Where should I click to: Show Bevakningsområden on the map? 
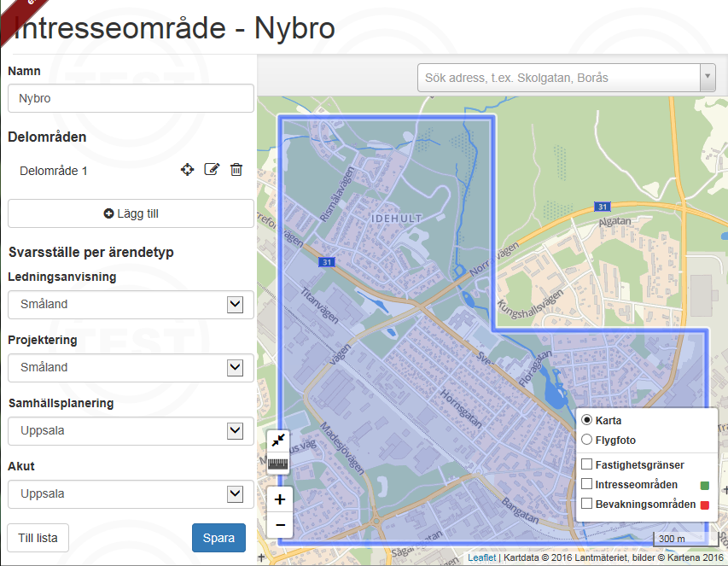click(x=586, y=504)
